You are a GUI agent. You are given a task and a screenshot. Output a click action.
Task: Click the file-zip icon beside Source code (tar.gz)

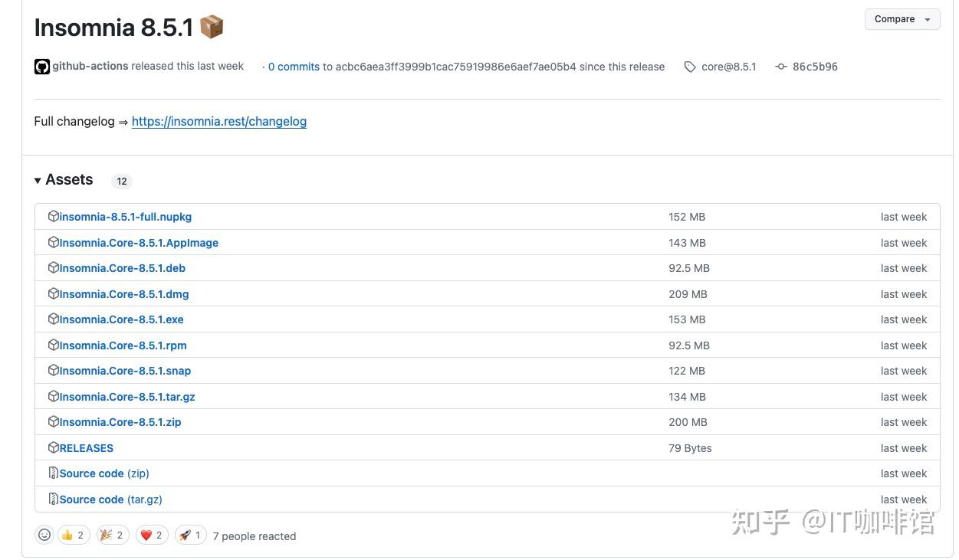point(53,499)
